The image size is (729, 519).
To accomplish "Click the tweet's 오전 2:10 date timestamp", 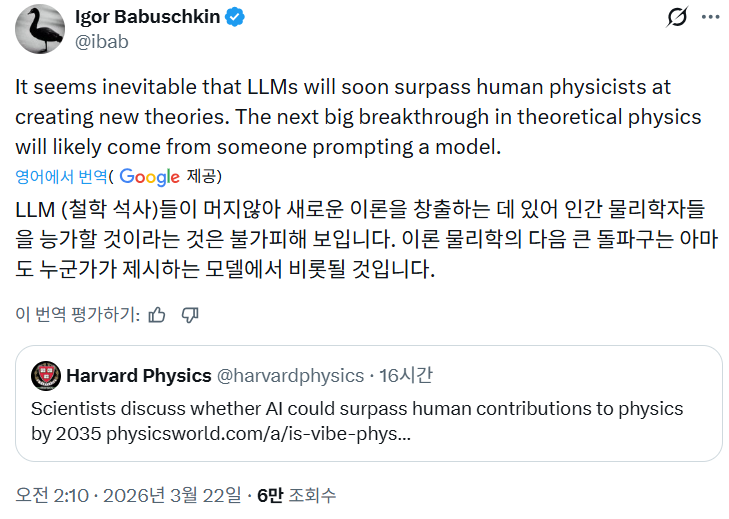I will point(128,495).
